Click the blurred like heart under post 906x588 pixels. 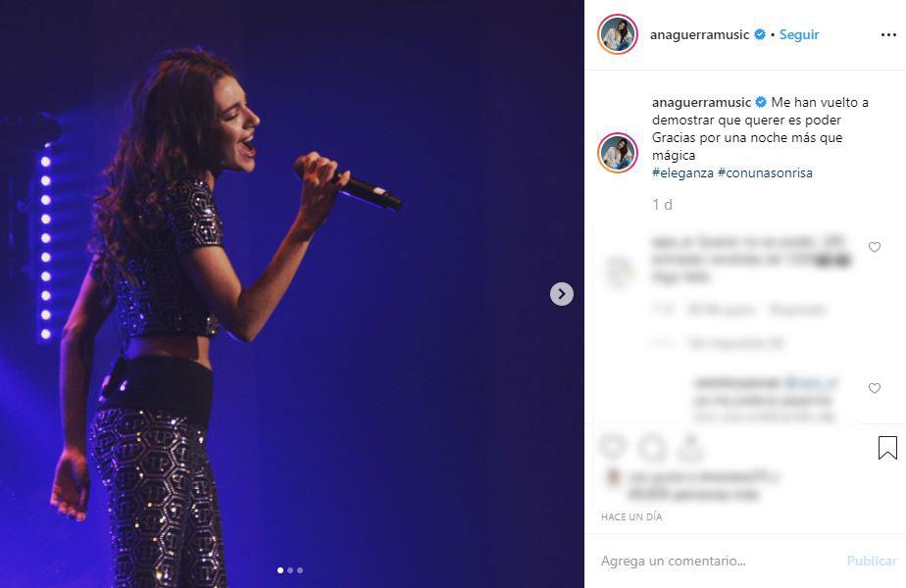point(613,447)
